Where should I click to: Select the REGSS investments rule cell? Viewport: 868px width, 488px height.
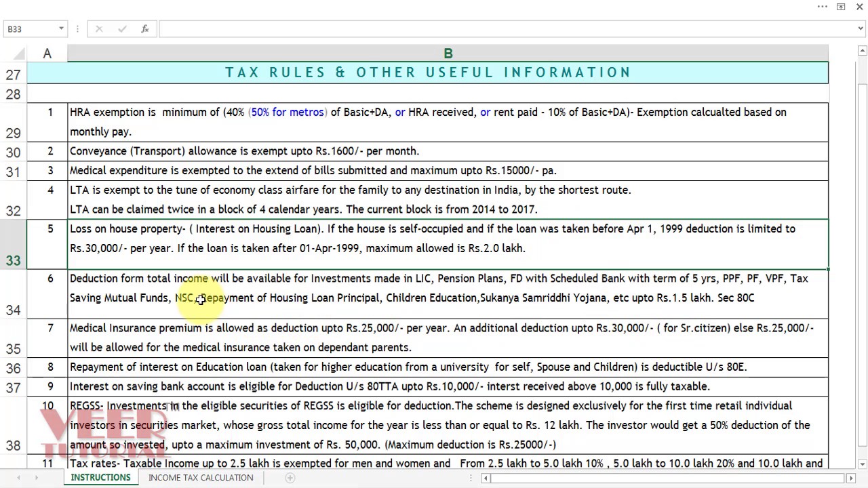[x=448, y=426]
